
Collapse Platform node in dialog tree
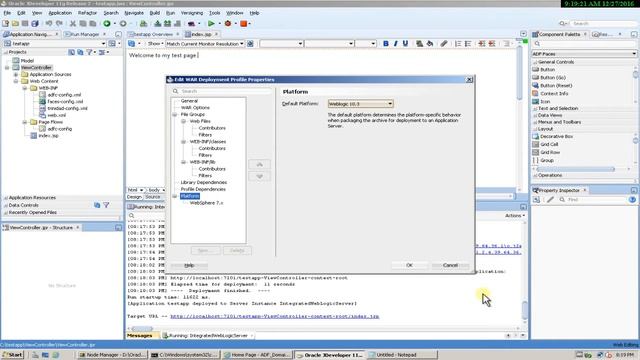point(175,196)
